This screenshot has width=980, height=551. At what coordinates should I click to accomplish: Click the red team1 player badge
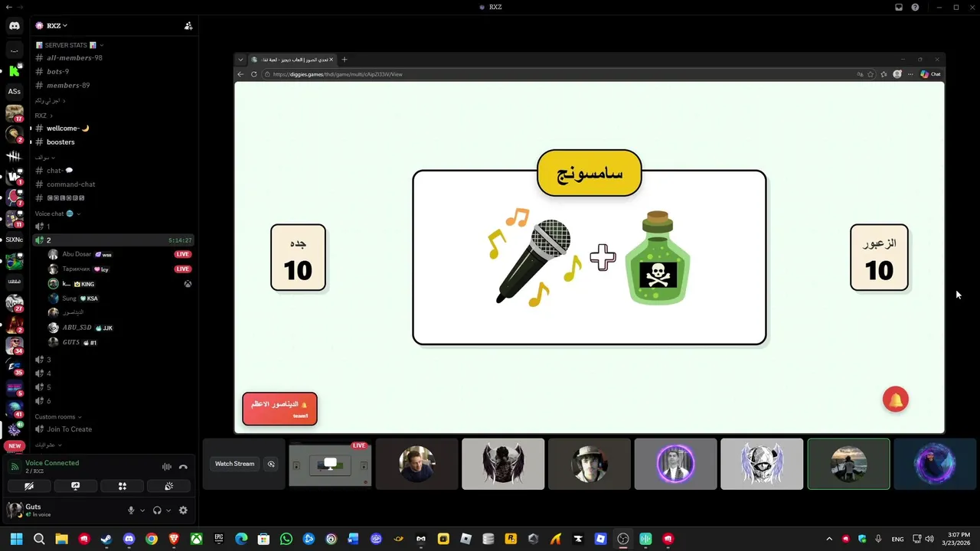click(279, 409)
